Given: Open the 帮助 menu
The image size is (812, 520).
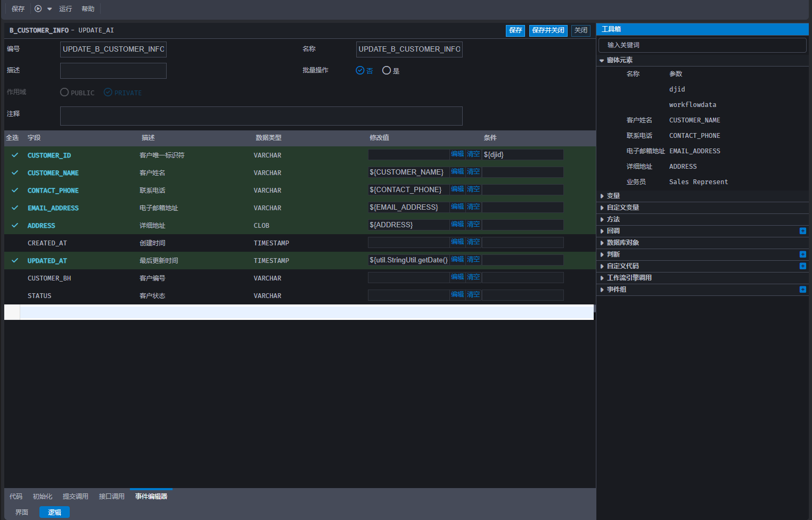Looking at the screenshot, I should point(88,9).
